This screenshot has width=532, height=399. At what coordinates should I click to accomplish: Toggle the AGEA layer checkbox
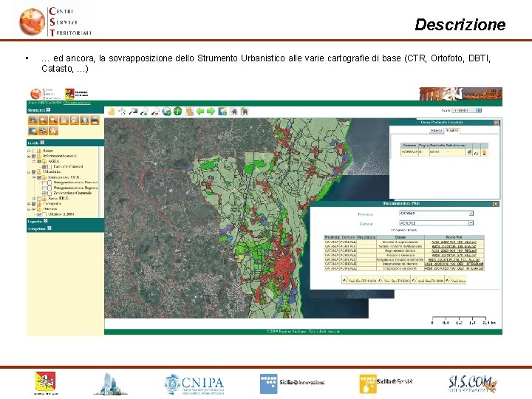[39, 162]
